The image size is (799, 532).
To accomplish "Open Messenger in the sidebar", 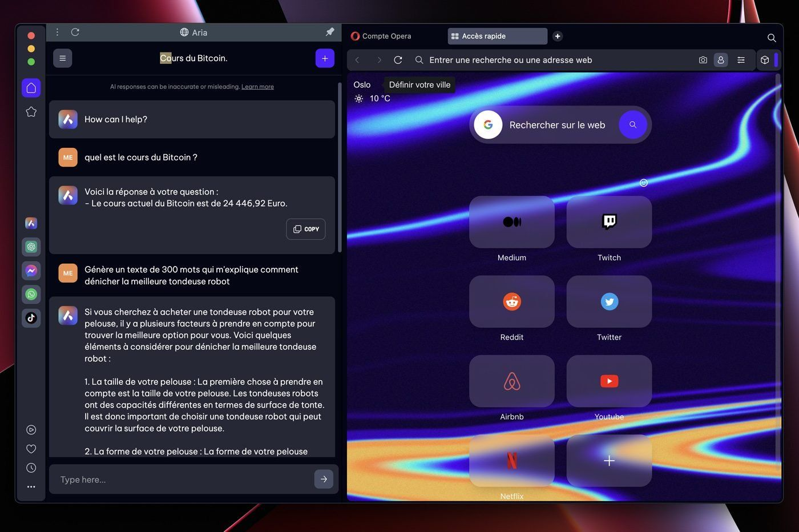I will click(31, 271).
